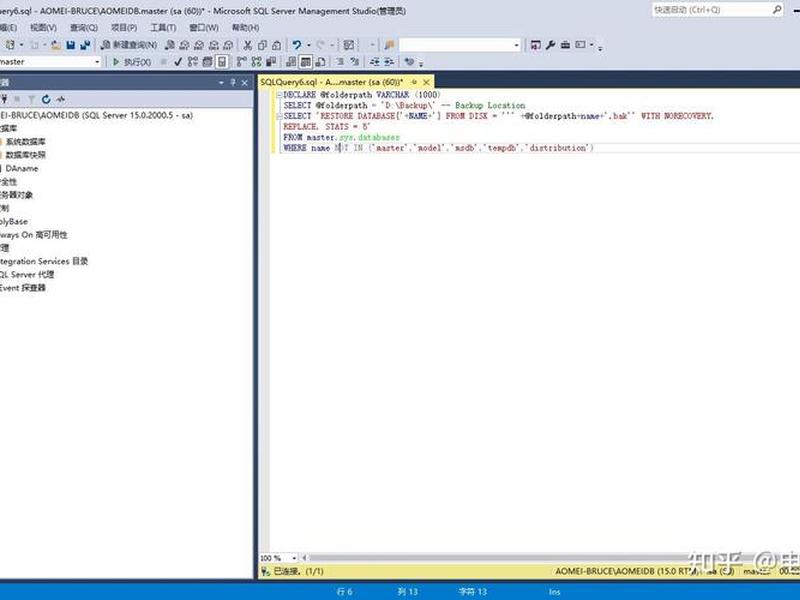Open the 查询(Q) menu
The width and height of the screenshot is (800, 600).
tap(84, 28)
